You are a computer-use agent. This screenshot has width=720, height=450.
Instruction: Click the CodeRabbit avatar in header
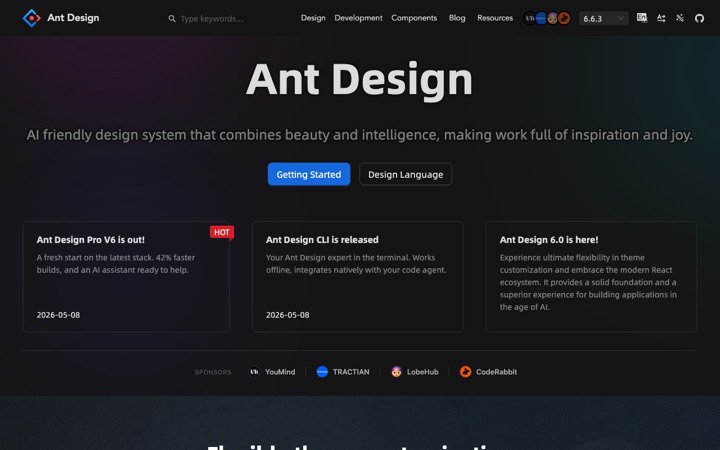(564, 18)
